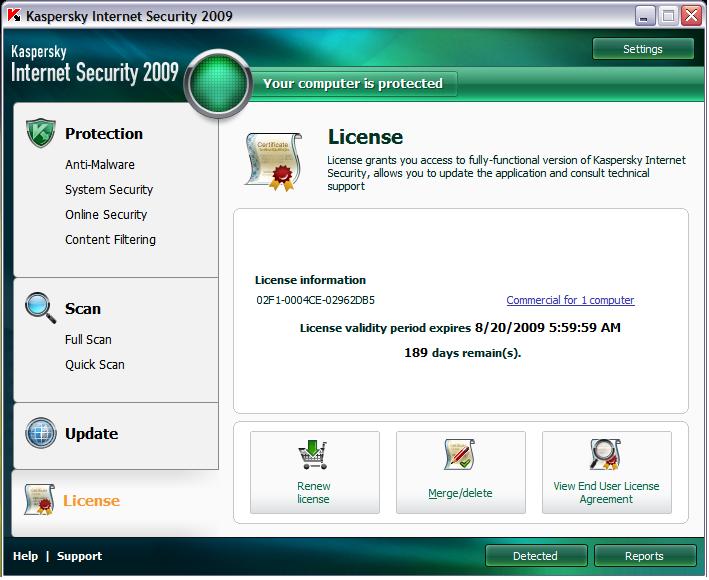Open the Scan section

pos(83,308)
